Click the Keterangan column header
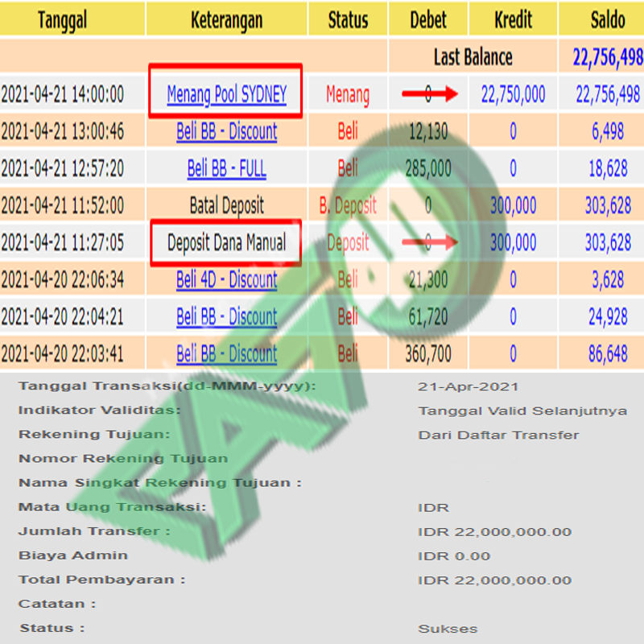Viewport: 644px width, 644px height. tap(227, 19)
